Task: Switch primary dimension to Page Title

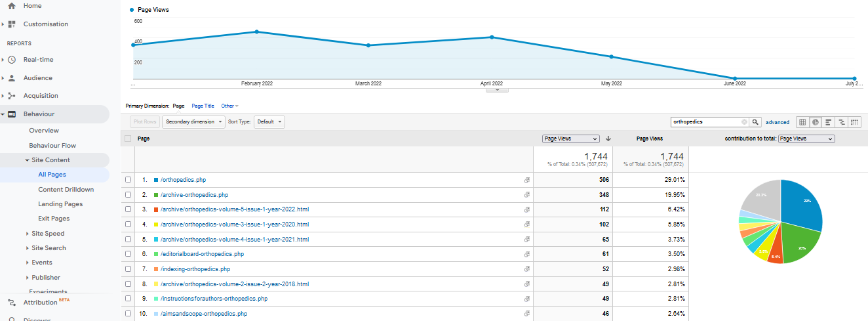Action: [203, 106]
